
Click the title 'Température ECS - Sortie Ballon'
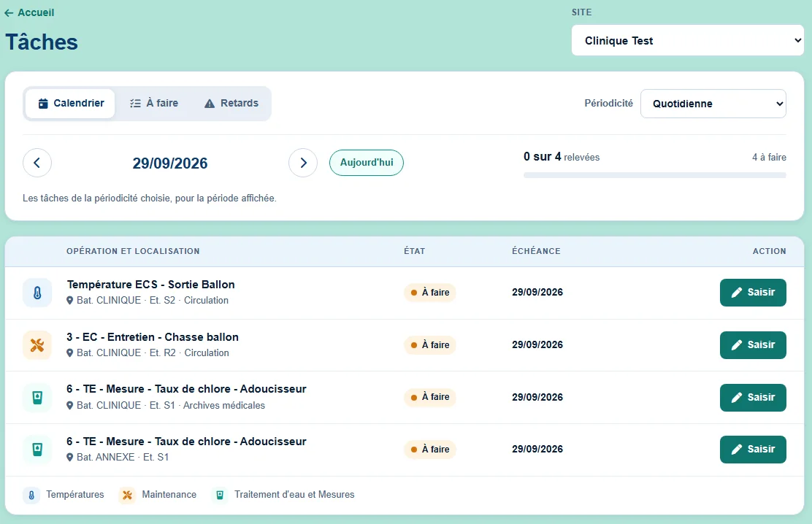coord(150,285)
